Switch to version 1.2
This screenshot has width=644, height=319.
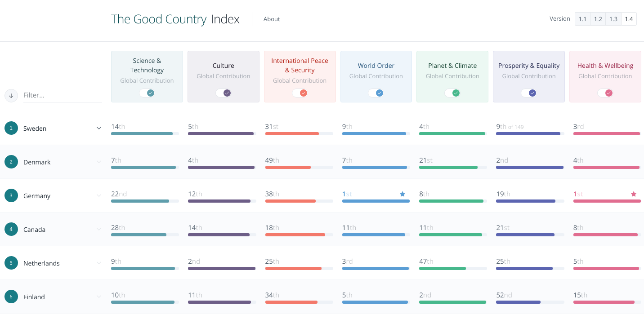coord(598,19)
